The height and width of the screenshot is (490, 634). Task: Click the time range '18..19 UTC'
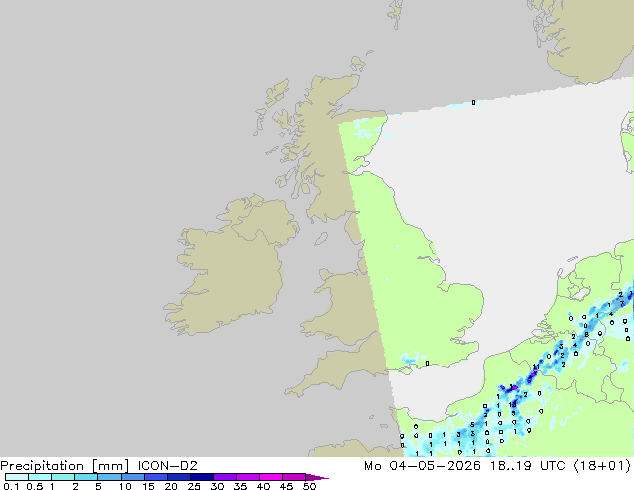(527, 466)
